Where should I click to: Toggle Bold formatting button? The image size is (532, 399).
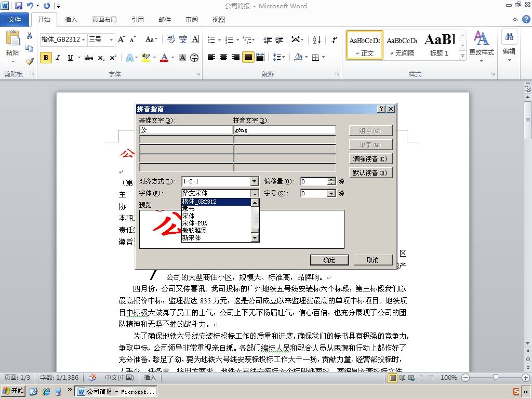pyautogui.click(x=46, y=58)
